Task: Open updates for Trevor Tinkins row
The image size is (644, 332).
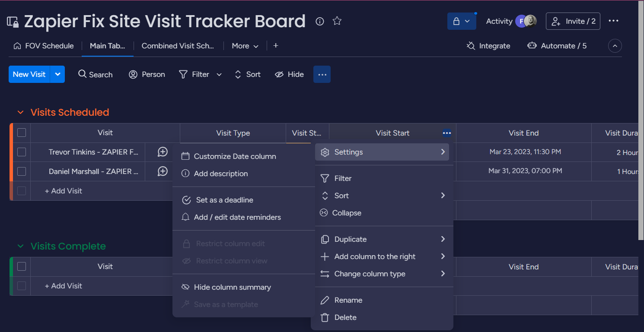Action: tap(163, 152)
